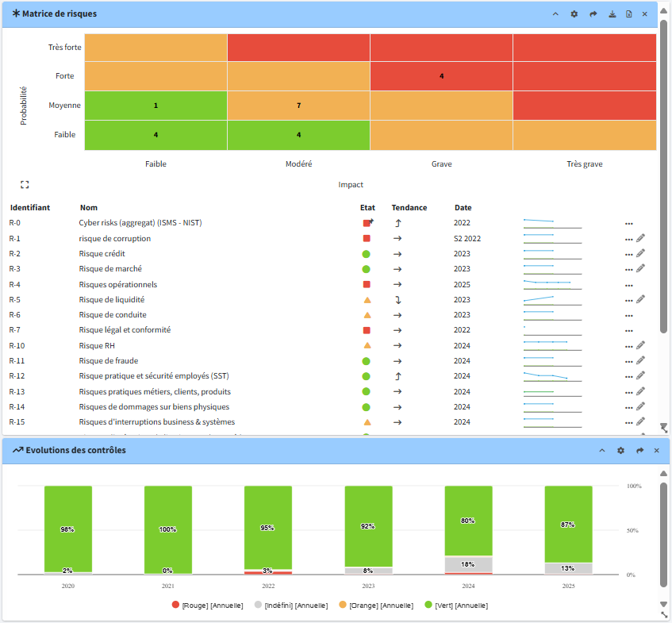Collapse the Matrice de risques panel
Viewport: 672px width, 623px height.
(x=555, y=14)
